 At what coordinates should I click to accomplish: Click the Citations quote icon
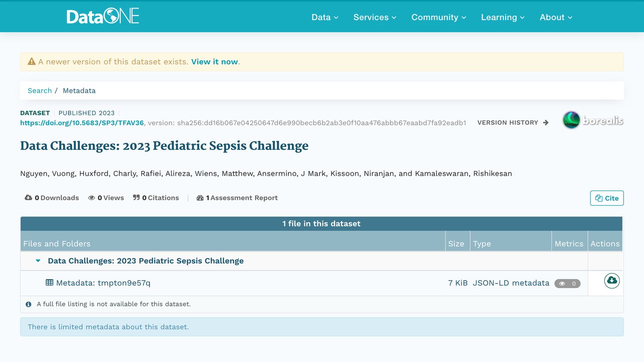coord(136,198)
